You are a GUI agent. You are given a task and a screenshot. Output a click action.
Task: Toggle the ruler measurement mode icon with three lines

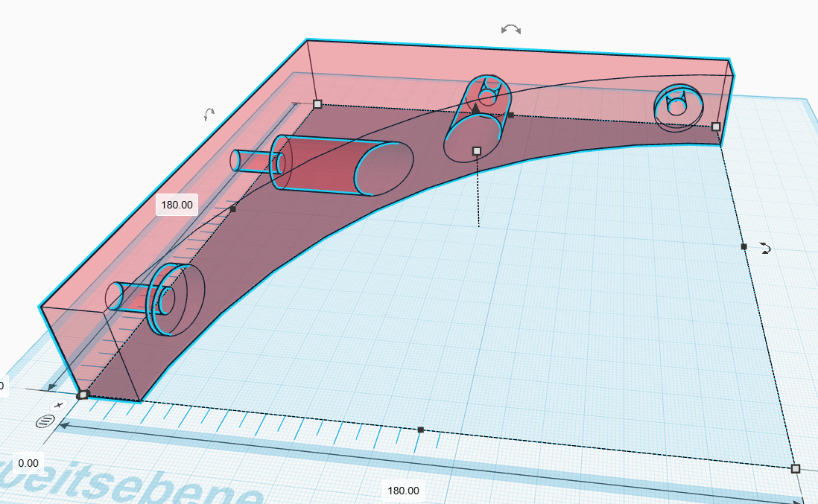coord(45,421)
